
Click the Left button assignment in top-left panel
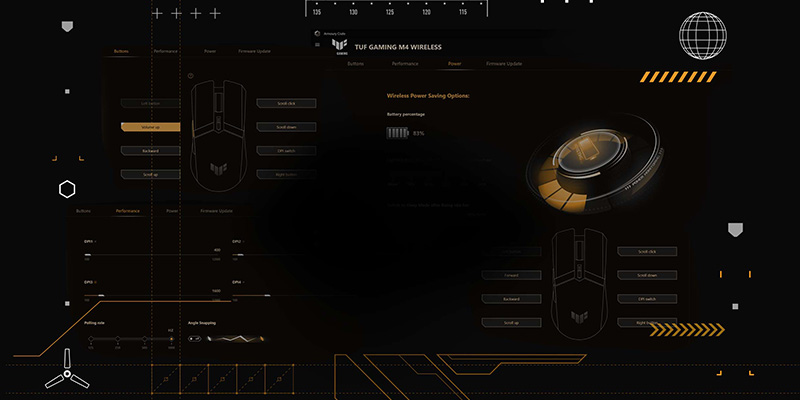click(x=151, y=104)
